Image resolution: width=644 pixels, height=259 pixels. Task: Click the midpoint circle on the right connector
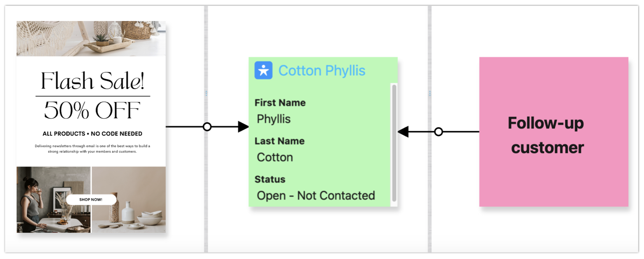pyautogui.click(x=438, y=132)
